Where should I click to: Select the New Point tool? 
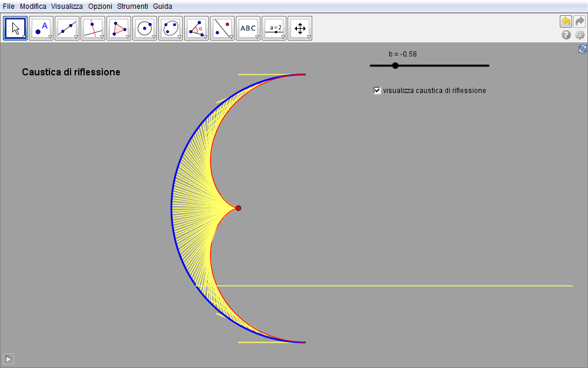[41, 28]
